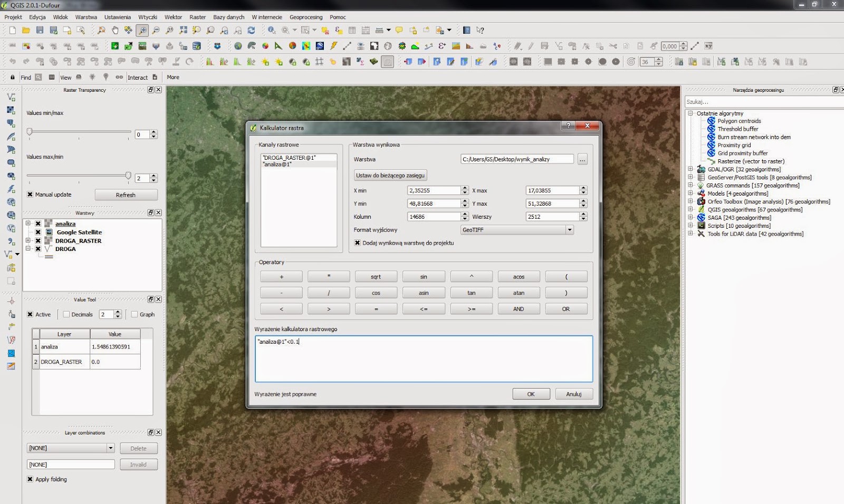844x504 pixels.
Task: Select the Pan Map hand tool
Action: [x=115, y=31]
